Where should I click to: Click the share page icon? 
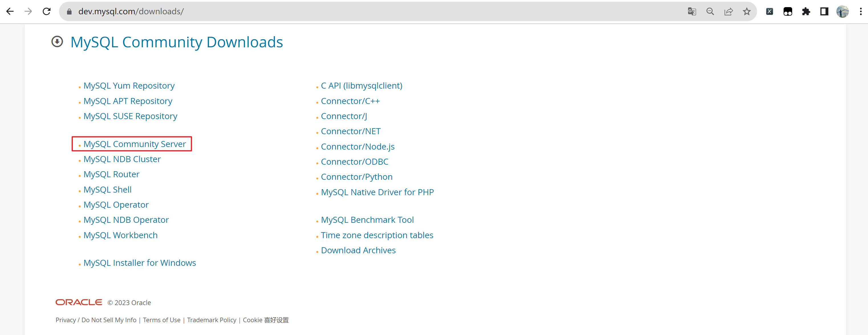pos(728,11)
